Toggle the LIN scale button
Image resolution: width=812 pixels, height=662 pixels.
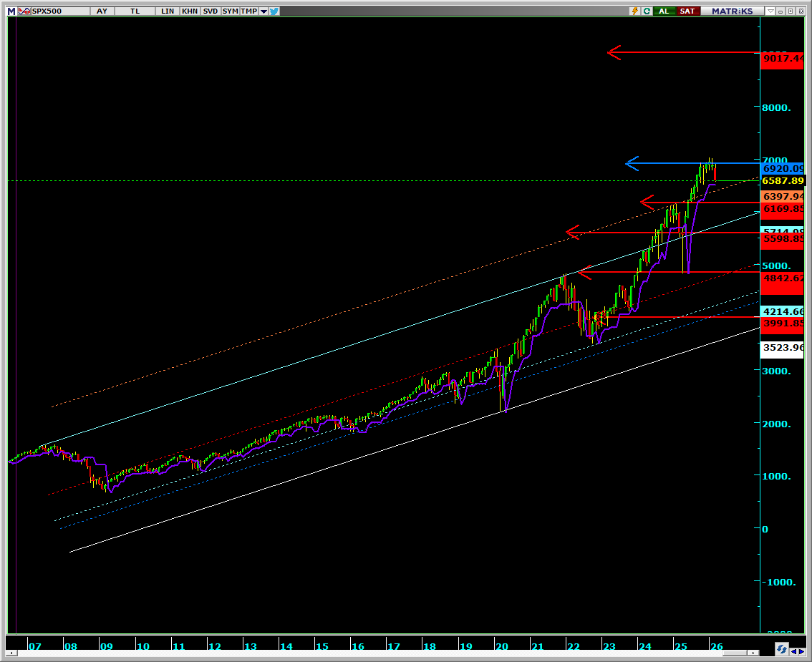[168, 11]
